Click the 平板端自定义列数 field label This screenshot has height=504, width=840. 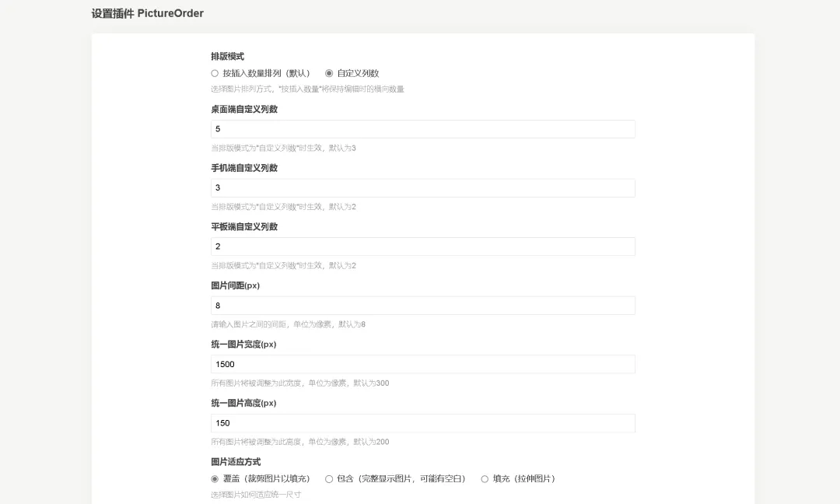(x=244, y=227)
